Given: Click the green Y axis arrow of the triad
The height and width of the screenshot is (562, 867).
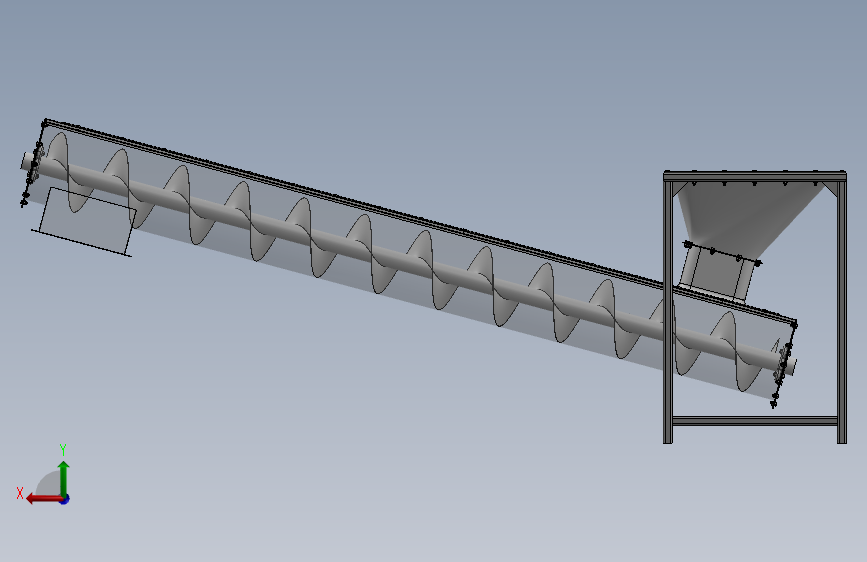Looking at the screenshot, I should [x=64, y=478].
